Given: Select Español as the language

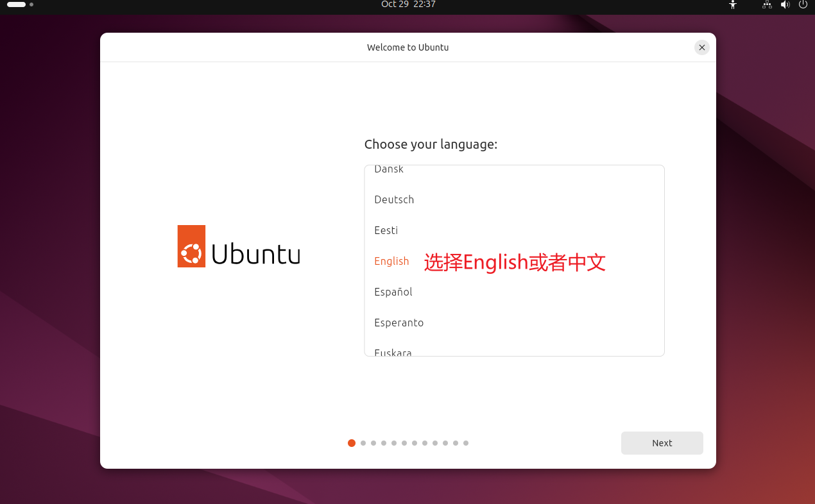Looking at the screenshot, I should tap(393, 292).
